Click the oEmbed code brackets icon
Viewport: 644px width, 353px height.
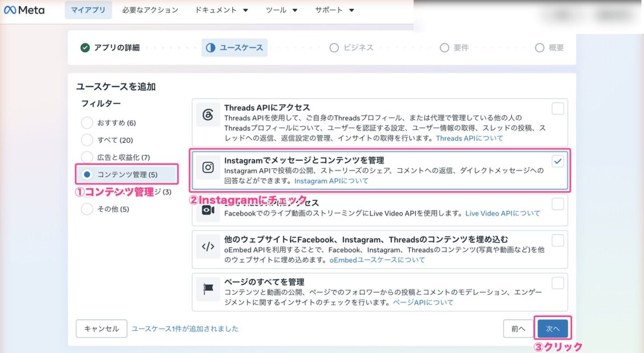click(x=208, y=247)
